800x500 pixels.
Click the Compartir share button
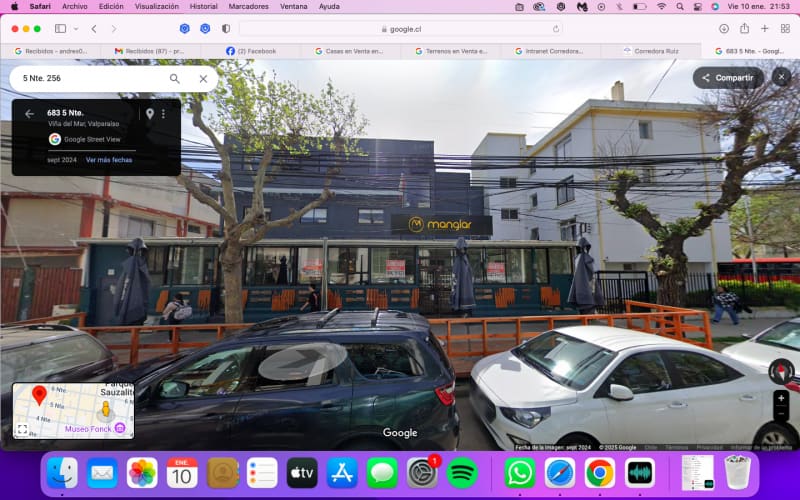728,78
